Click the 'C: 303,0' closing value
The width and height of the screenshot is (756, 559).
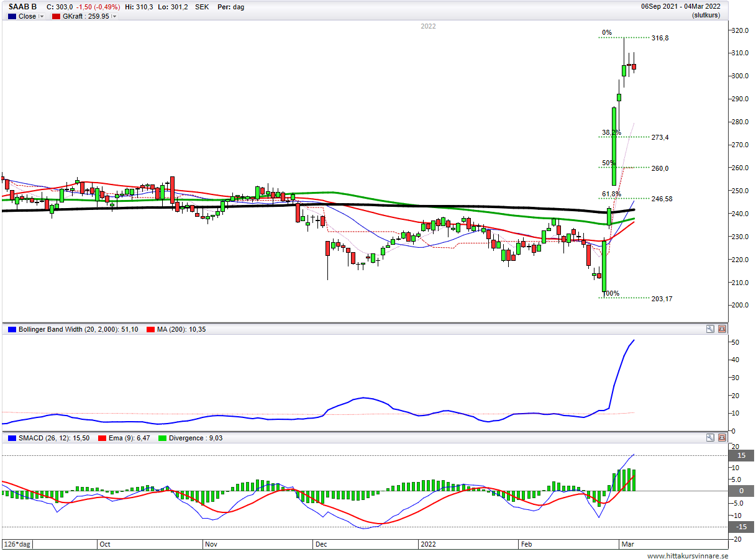click(60, 6)
